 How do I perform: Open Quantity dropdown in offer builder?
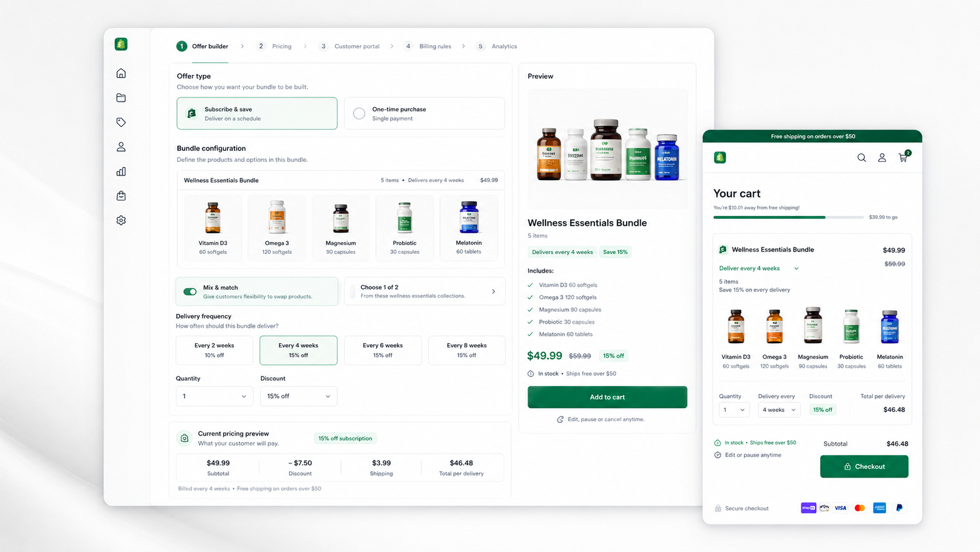coord(215,396)
